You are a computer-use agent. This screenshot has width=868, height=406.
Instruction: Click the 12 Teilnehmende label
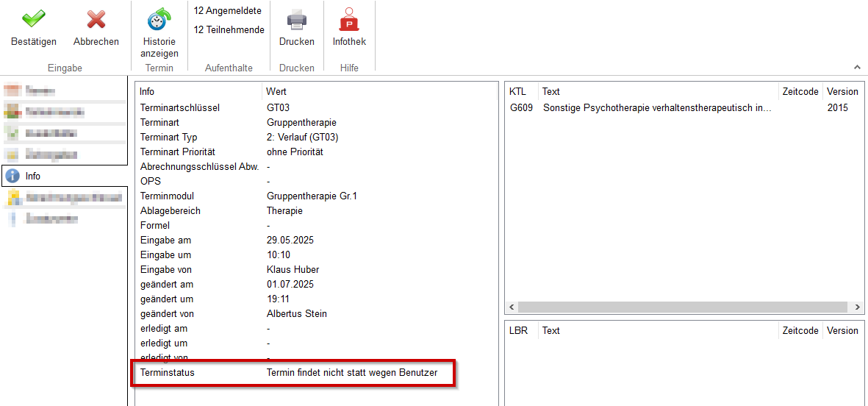229,29
